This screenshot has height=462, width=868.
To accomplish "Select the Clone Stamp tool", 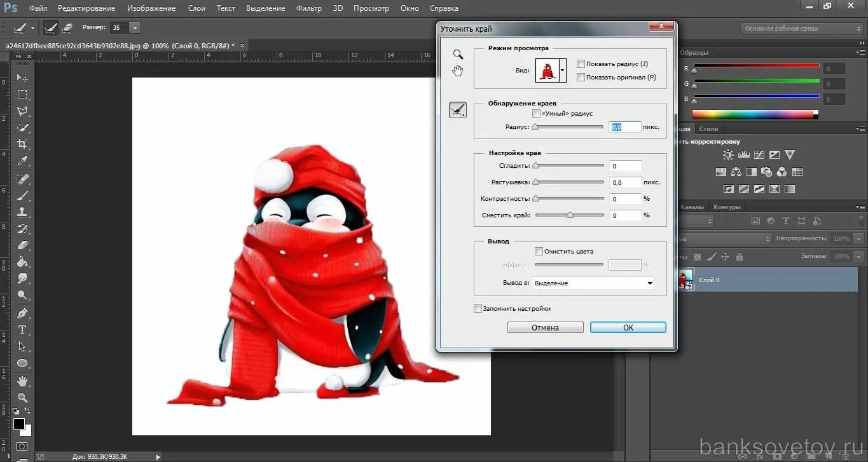I will (x=22, y=212).
